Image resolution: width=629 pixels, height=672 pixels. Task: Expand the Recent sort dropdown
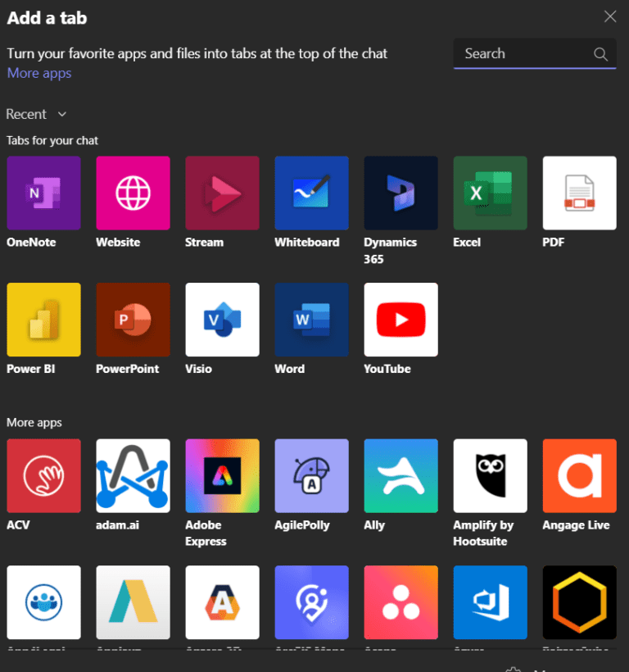tap(36, 114)
